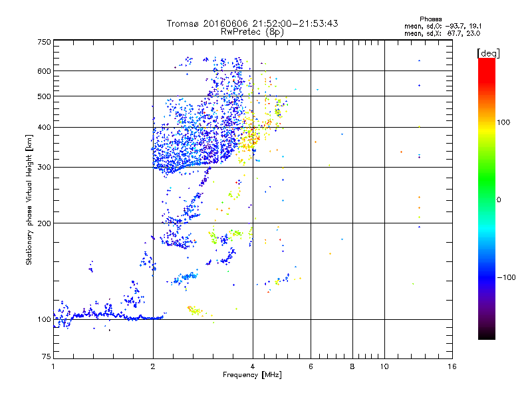532x399 pixels.
Task: Select the 'RwPretec (8p)' subtitle
Action: (252, 32)
